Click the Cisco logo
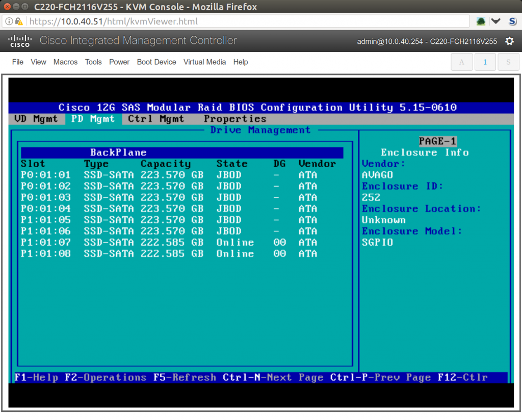This screenshot has width=522, height=420. [x=20, y=41]
